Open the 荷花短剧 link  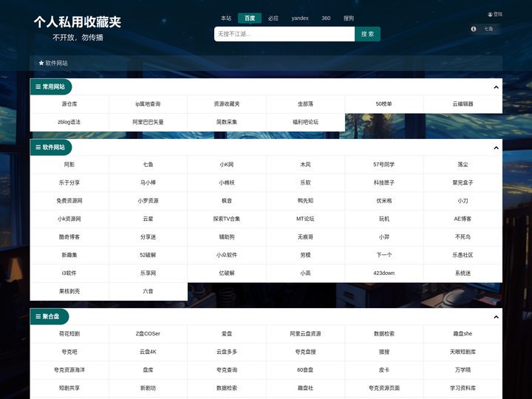[69, 334]
